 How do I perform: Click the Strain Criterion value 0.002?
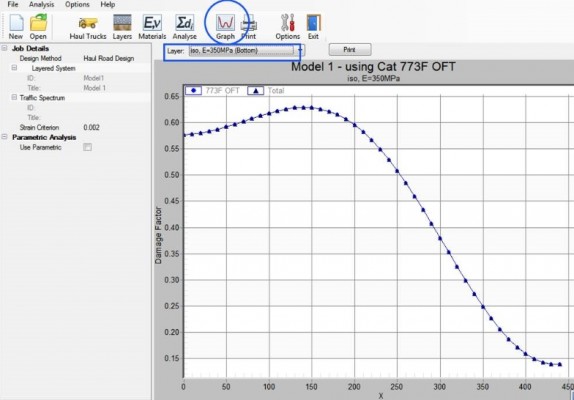pos(91,127)
